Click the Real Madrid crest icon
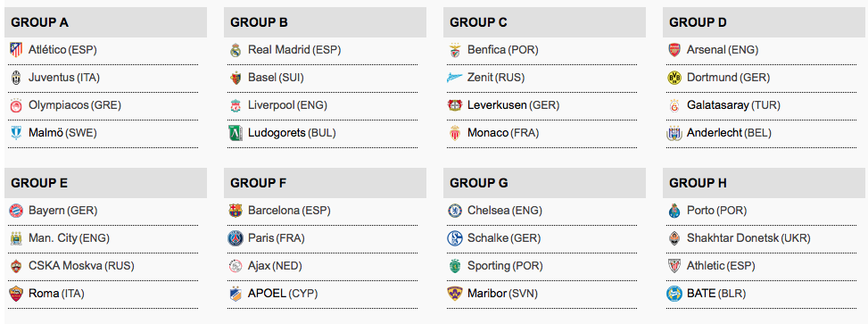 click(236, 50)
